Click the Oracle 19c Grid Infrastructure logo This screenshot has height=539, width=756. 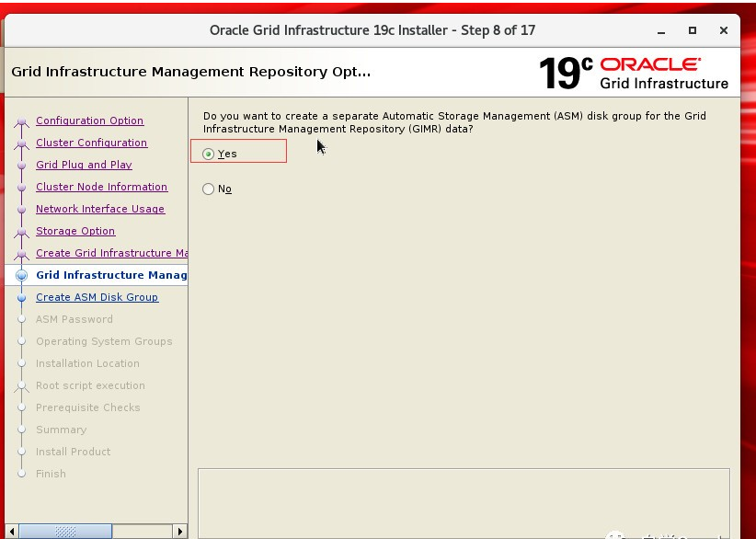634,74
